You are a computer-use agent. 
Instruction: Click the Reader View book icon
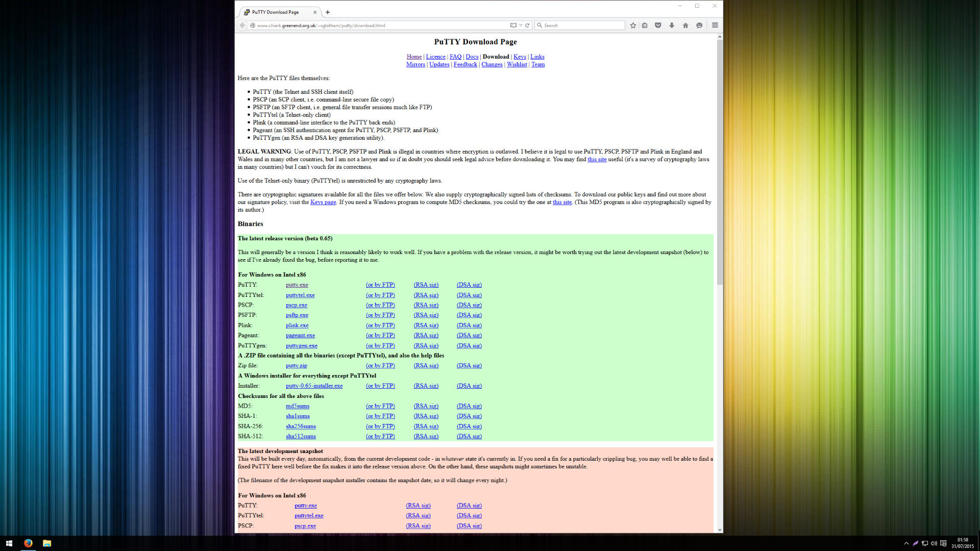click(x=513, y=25)
